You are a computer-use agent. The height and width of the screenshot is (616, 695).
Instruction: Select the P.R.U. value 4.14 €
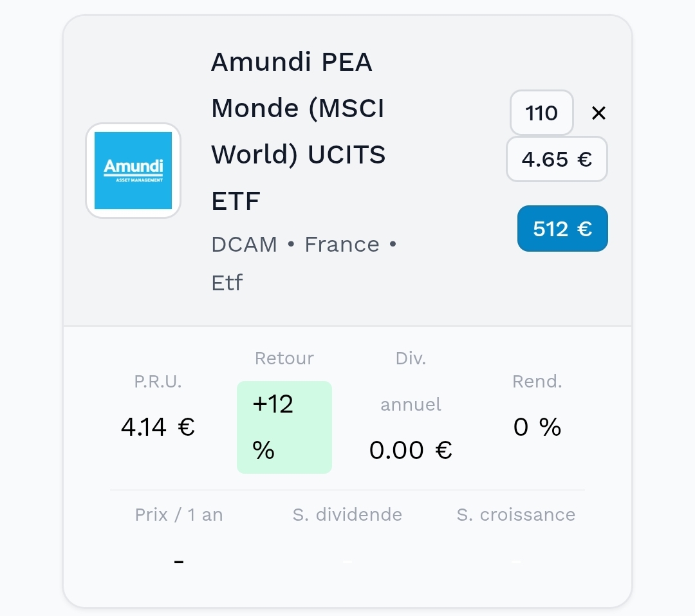pos(158,427)
